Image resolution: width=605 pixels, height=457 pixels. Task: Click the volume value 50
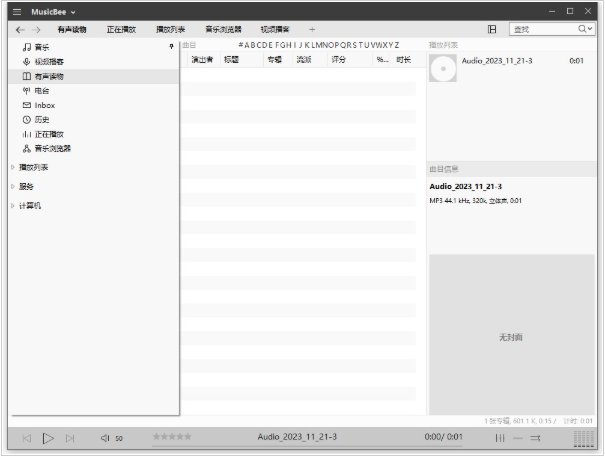pyautogui.click(x=119, y=438)
